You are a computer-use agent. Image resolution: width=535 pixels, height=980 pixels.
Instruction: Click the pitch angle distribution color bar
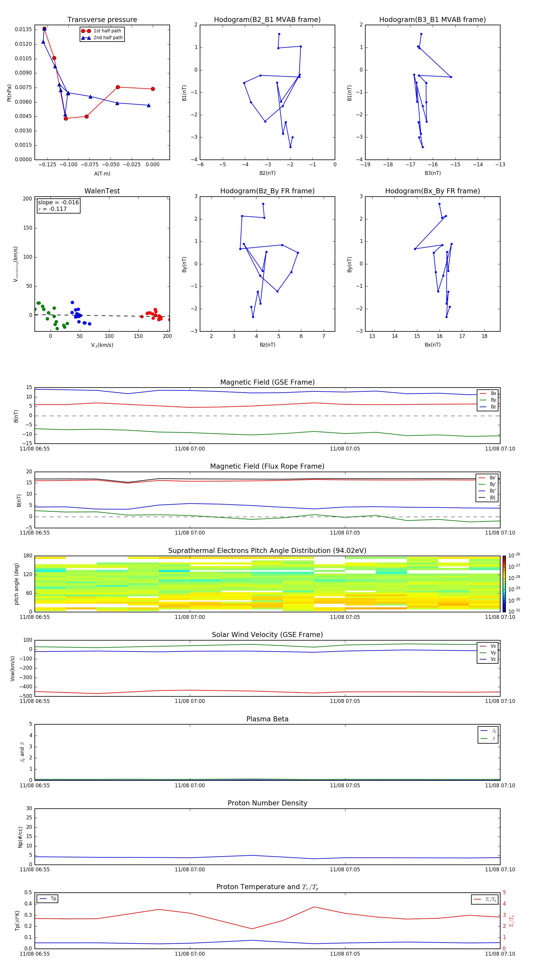(504, 584)
